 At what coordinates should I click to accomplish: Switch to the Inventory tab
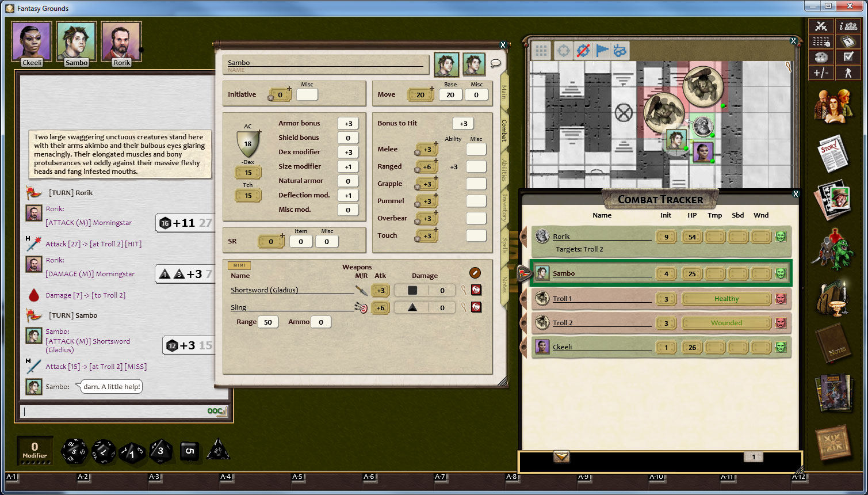point(504,207)
